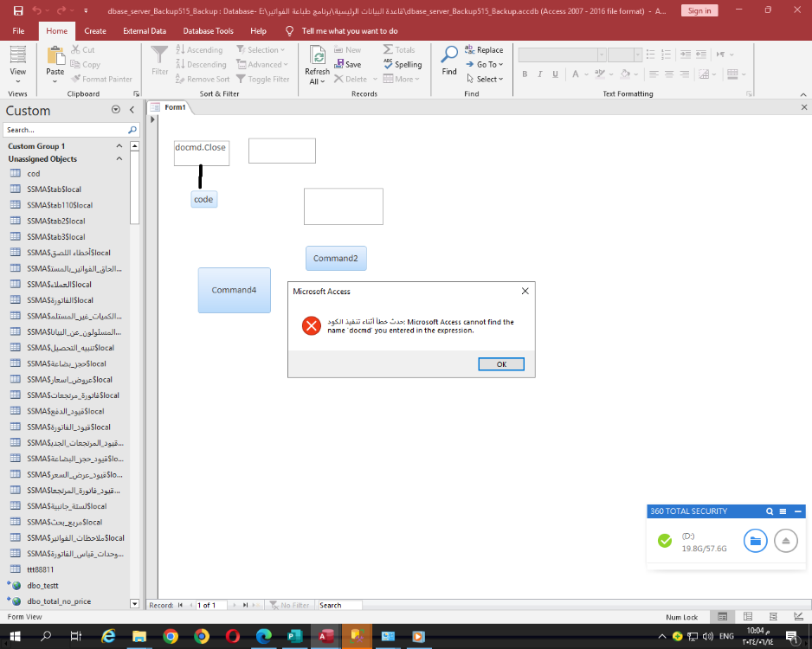Open Opera browser from taskbar

[x=233, y=636]
